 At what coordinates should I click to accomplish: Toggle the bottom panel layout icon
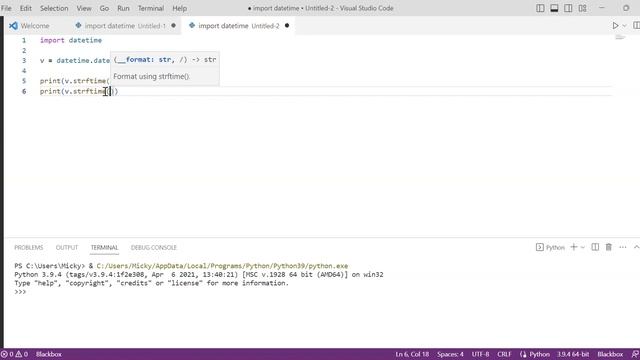554,8
